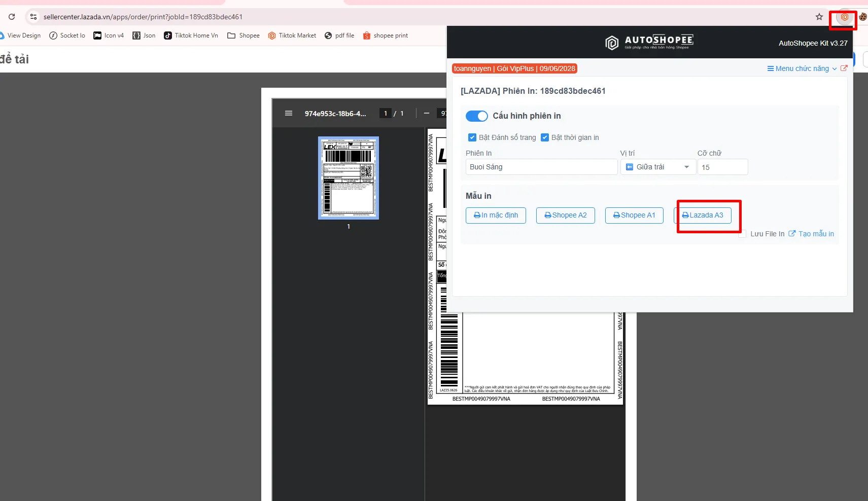The width and height of the screenshot is (868, 501).
Task: Click the AutoShopee Kit v3.27 version text
Action: click(813, 43)
